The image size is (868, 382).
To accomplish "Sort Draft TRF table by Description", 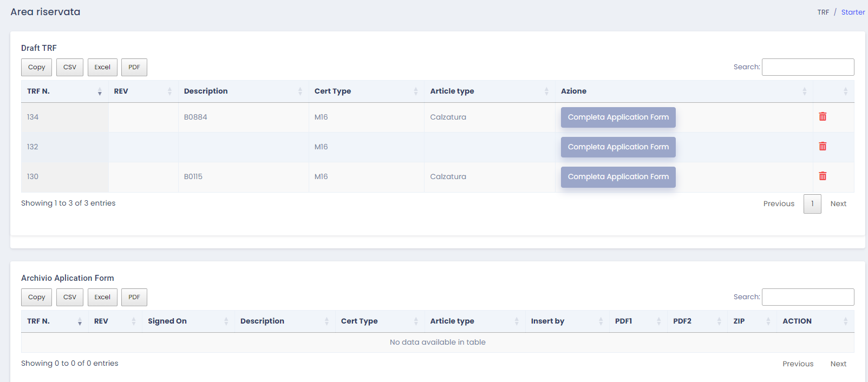I will (243, 91).
